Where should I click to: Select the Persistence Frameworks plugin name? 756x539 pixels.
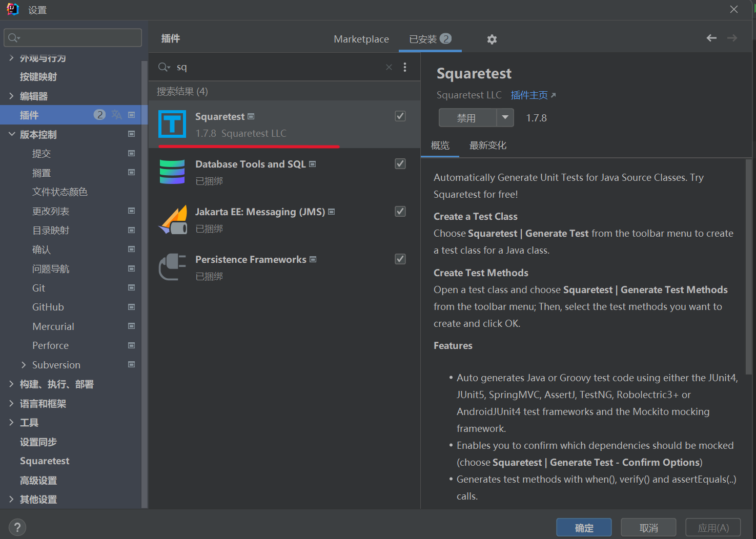pos(251,259)
